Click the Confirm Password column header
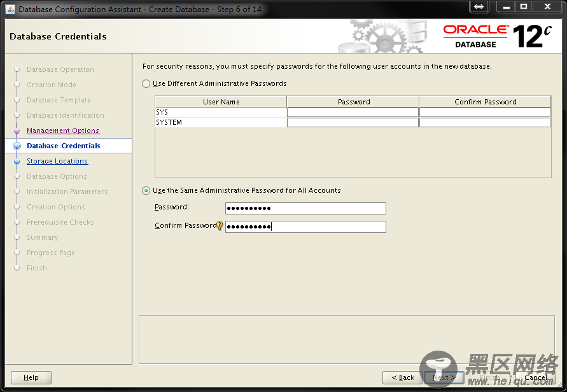This screenshot has width=567, height=392. click(485, 102)
